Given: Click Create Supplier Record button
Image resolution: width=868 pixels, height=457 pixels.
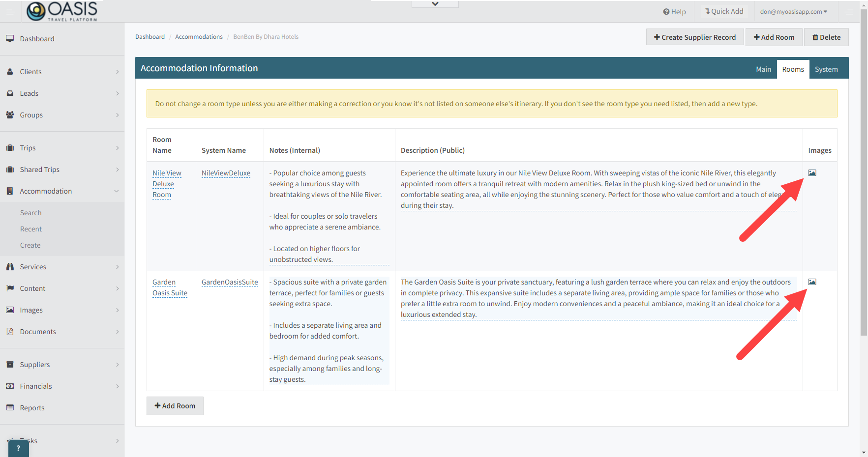Looking at the screenshot, I should point(694,37).
